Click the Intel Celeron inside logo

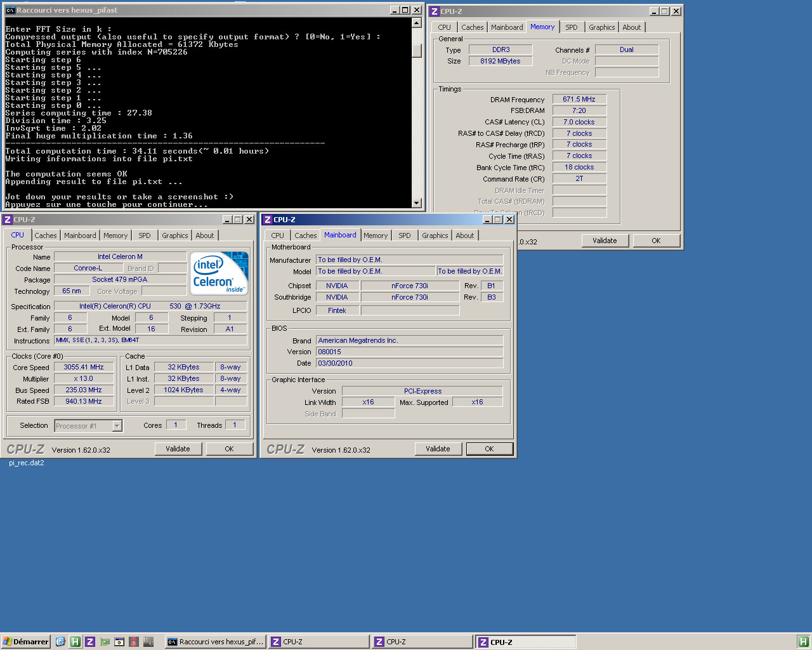219,273
